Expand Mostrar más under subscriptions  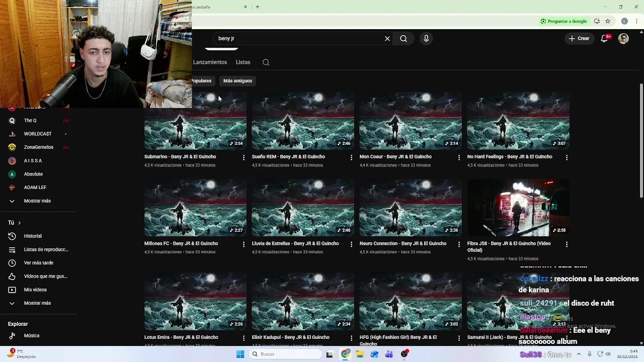coord(38,201)
